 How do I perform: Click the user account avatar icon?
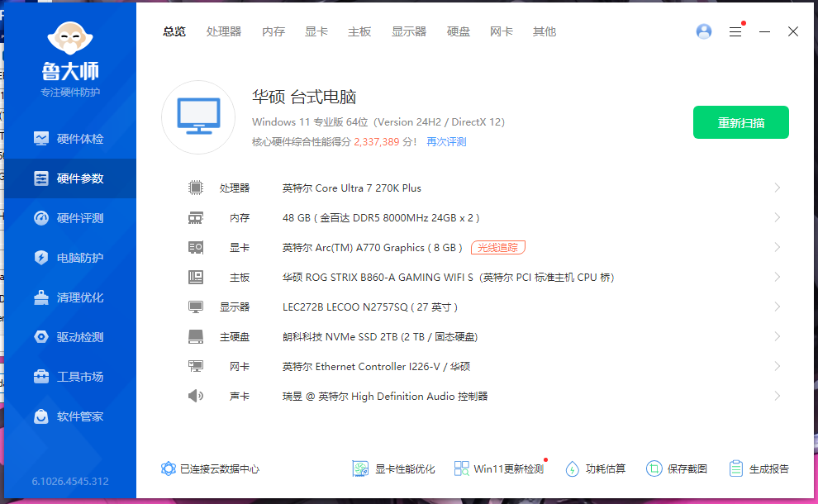click(x=704, y=31)
